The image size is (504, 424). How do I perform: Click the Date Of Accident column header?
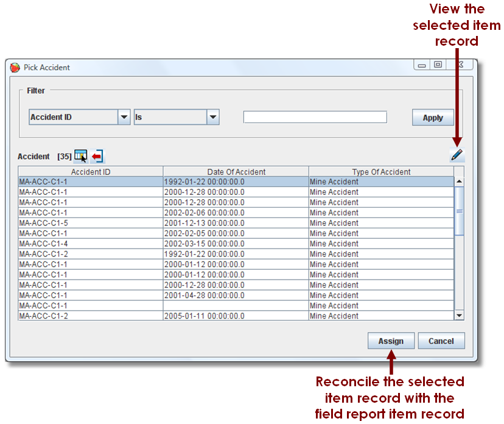236,172
